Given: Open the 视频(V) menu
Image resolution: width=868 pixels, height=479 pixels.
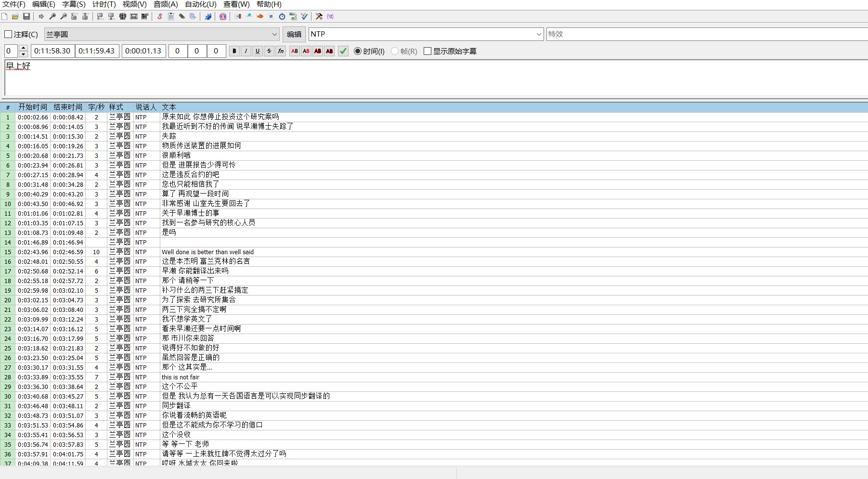Looking at the screenshot, I should (134, 4).
